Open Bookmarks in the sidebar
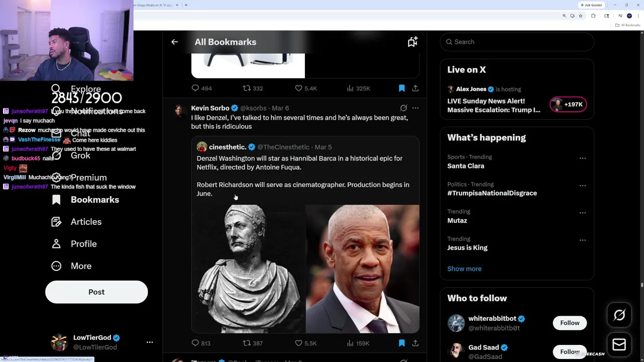This screenshot has height=362, width=644. pos(86,200)
